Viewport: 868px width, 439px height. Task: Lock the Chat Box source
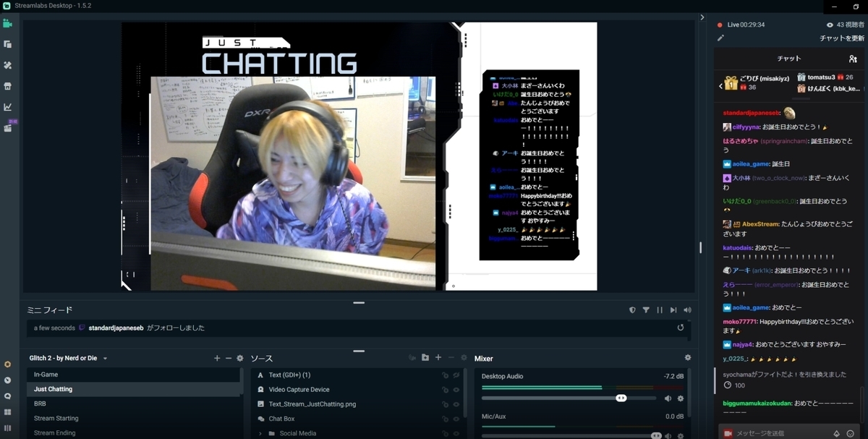tap(446, 419)
